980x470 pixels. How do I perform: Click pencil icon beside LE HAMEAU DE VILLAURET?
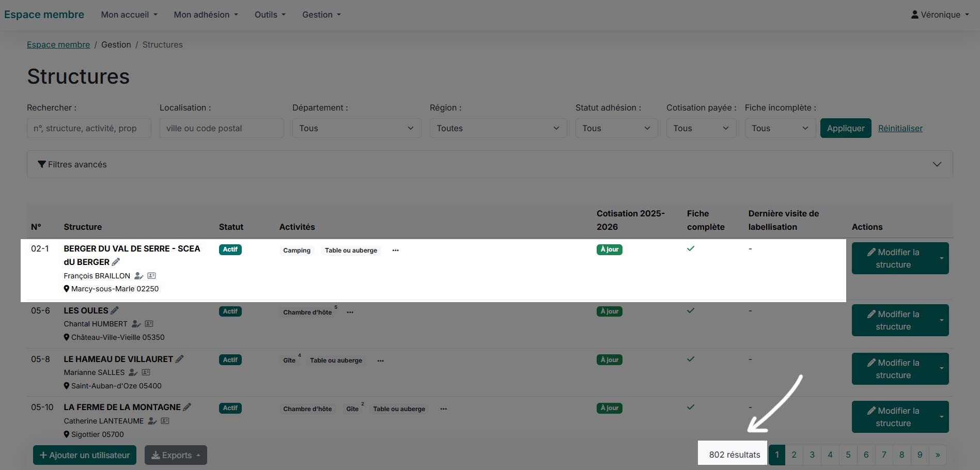(180, 359)
